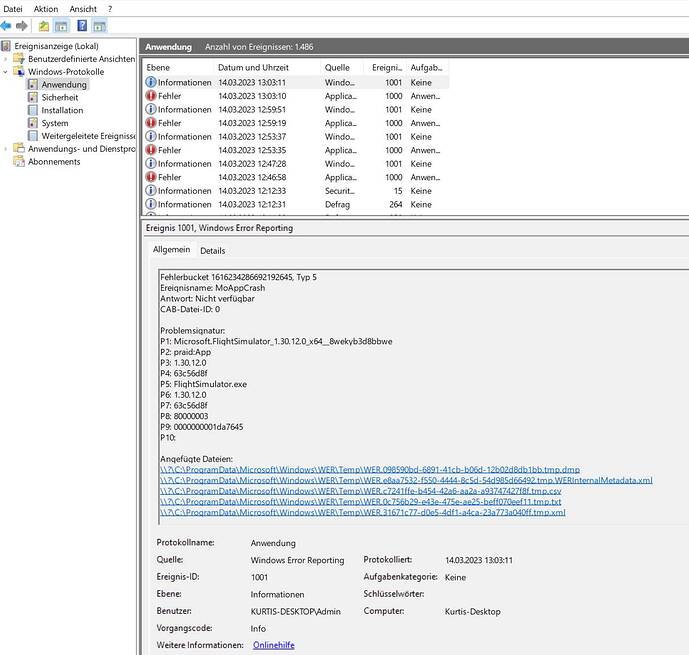This screenshot has width=689, height=655.
Task: Click the KURTIS-DESKTOP\Admin user value
Action: [296, 612]
